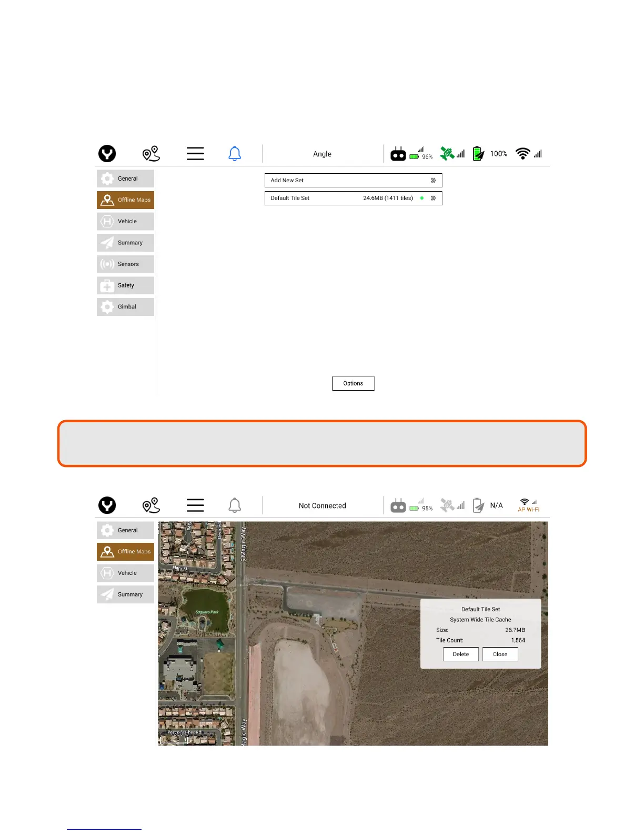Select General in top settings sidebar
Viewport: 644px width, 834px height.
point(125,178)
